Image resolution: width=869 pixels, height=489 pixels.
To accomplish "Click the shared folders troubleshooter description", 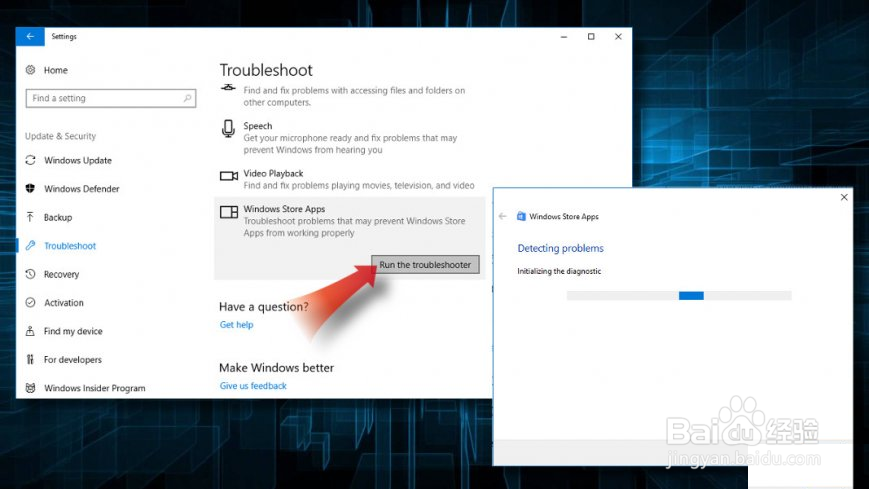I will (354, 96).
